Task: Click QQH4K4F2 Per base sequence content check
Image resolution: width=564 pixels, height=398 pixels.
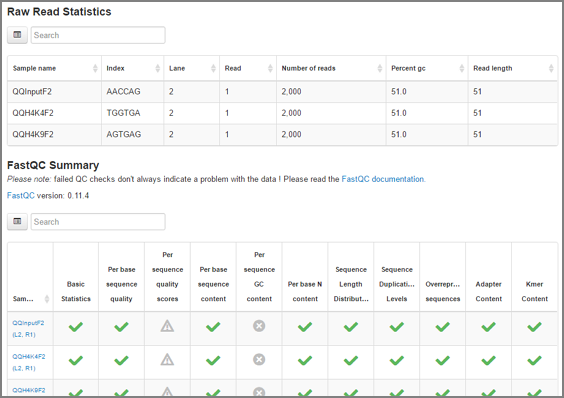Action: 213,360
